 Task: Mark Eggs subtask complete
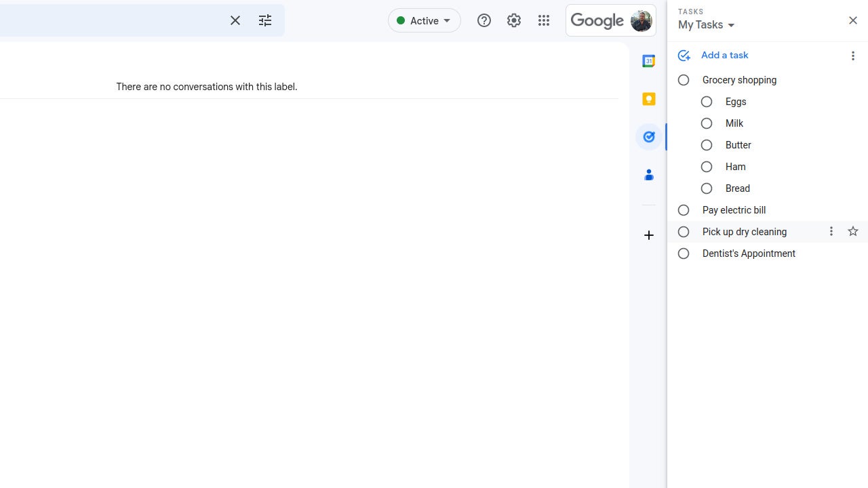[707, 102]
